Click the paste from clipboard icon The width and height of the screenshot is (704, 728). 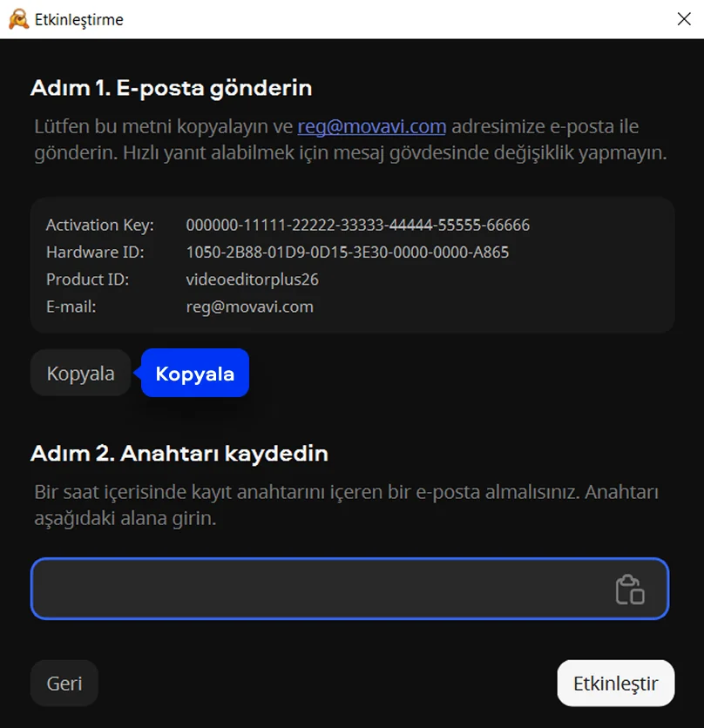pyautogui.click(x=630, y=590)
